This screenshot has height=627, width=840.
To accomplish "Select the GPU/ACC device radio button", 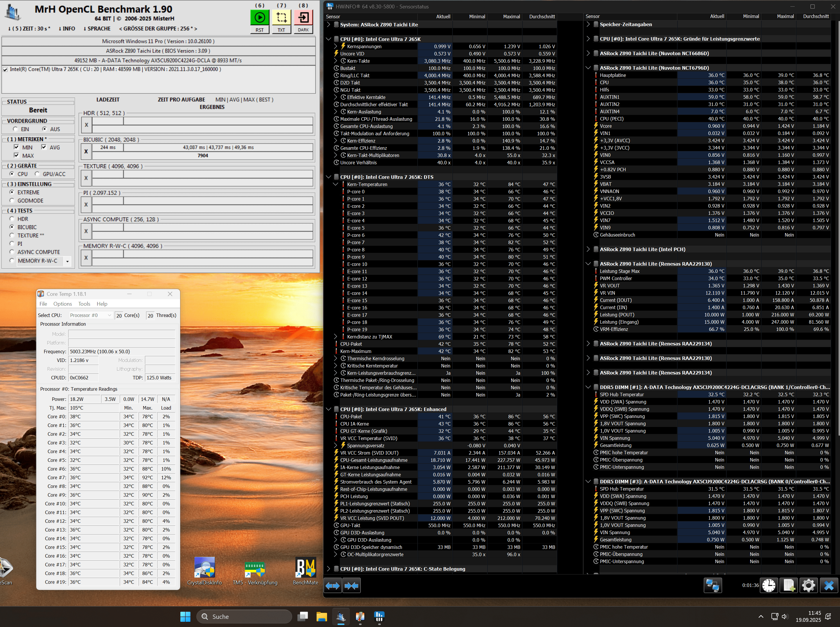I will pyautogui.click(x=37, y=174).
